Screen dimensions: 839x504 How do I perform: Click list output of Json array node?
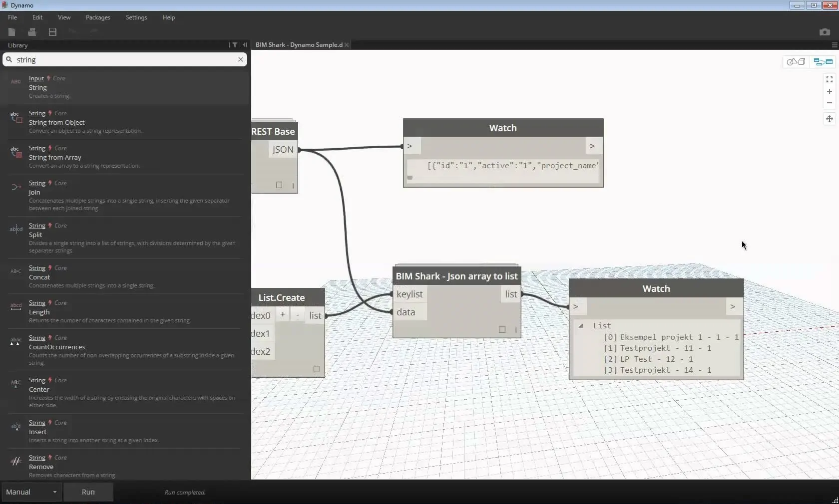(x=511, y=294)
